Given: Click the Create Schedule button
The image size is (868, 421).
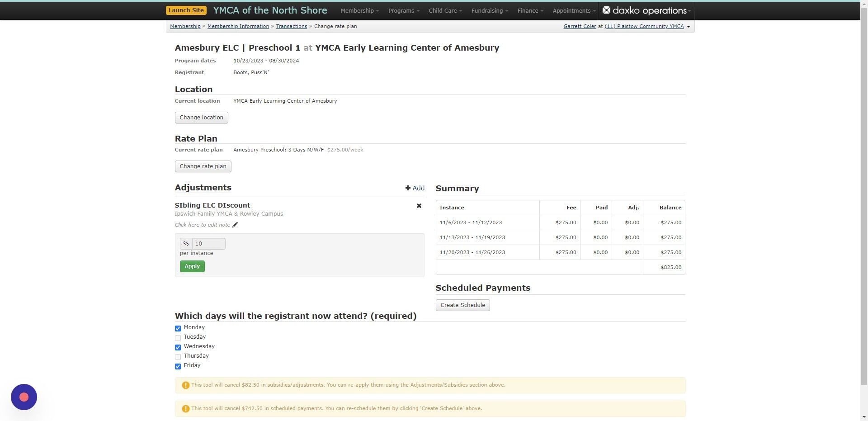Looking at the screenshot, I should [x=462, y=305].
